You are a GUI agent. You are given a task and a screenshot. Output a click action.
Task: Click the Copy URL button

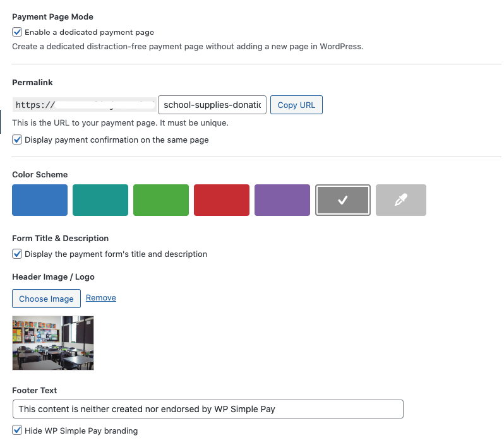click(x=296, y=105)
